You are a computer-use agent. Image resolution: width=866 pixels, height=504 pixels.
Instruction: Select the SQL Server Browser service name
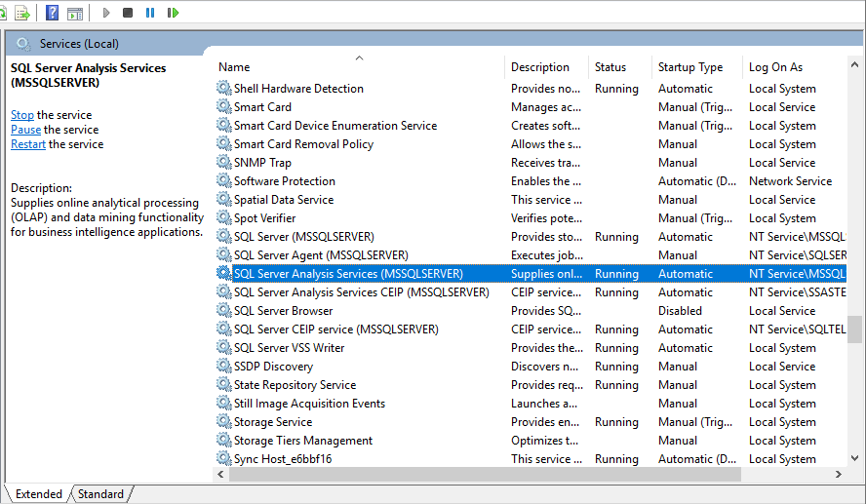284,311
